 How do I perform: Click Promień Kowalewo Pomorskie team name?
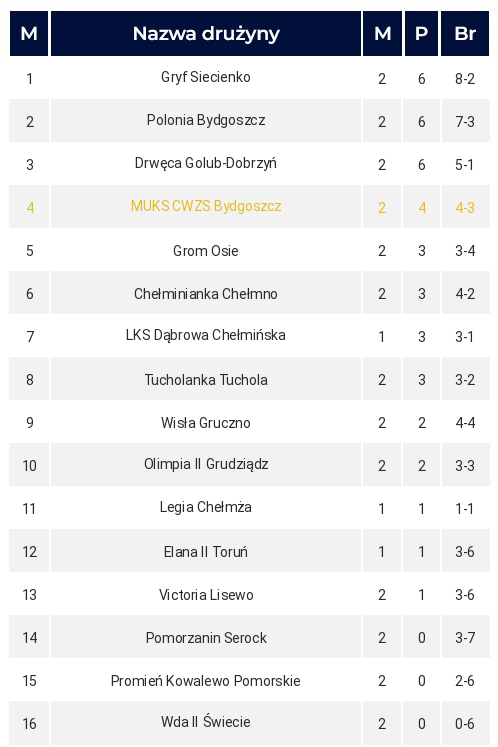205,680
